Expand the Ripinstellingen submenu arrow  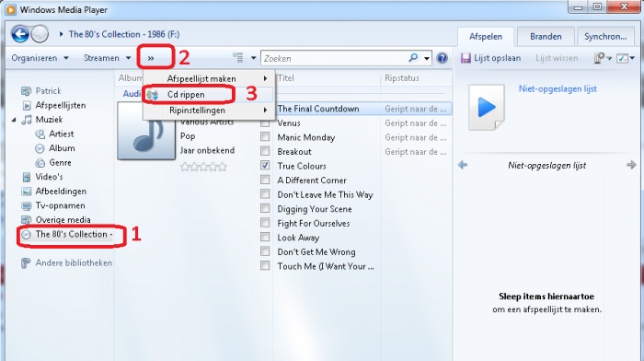click(265, 111)
